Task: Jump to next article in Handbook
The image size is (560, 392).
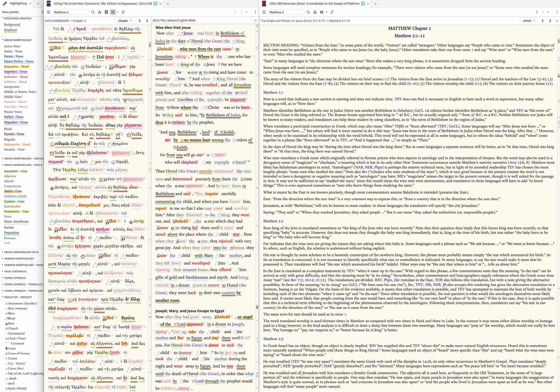Action: (550, 21)
